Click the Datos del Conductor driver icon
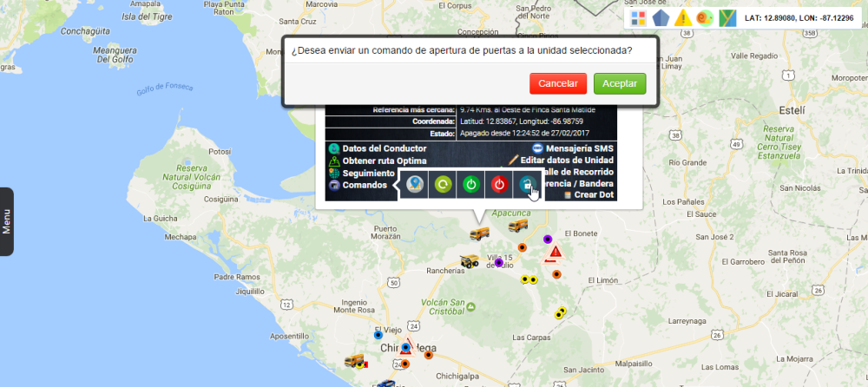 pos(333,148)
